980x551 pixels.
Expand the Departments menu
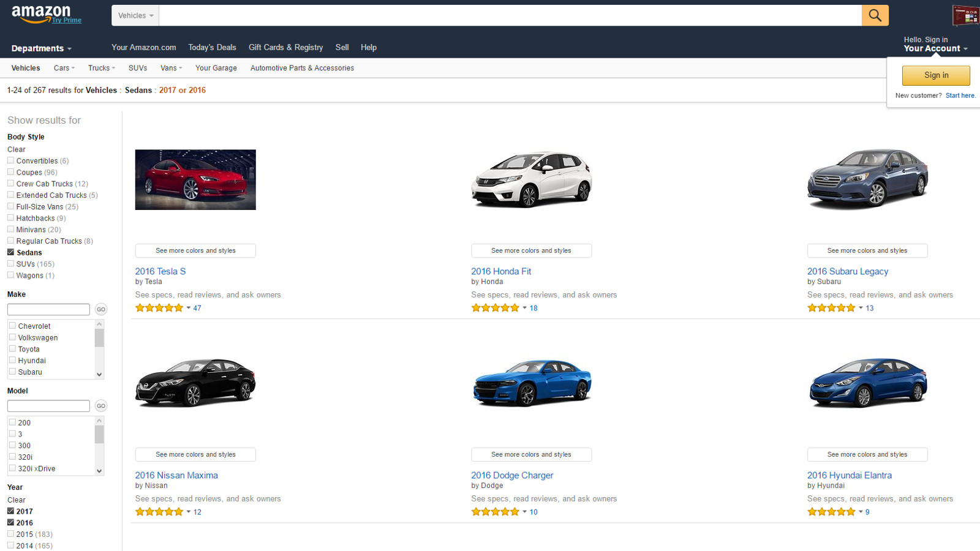42,48
